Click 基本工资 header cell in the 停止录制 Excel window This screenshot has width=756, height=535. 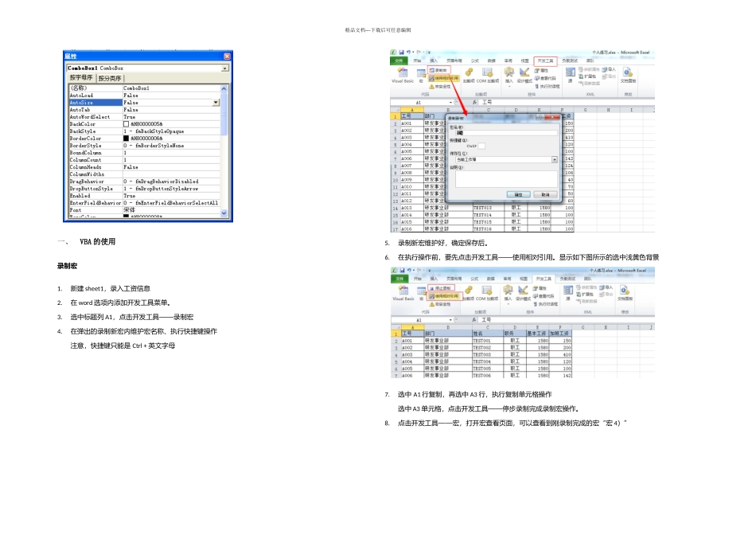point(537,334)
